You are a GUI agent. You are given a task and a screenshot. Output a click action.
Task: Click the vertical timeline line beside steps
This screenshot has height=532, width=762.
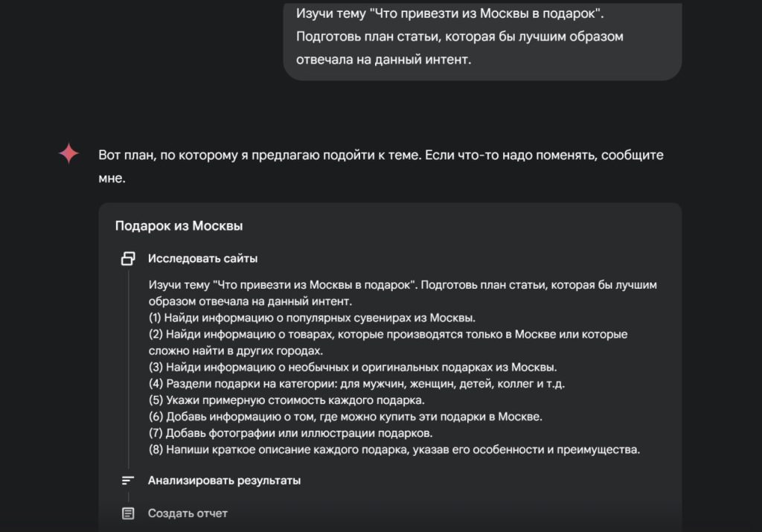(128, 372)
